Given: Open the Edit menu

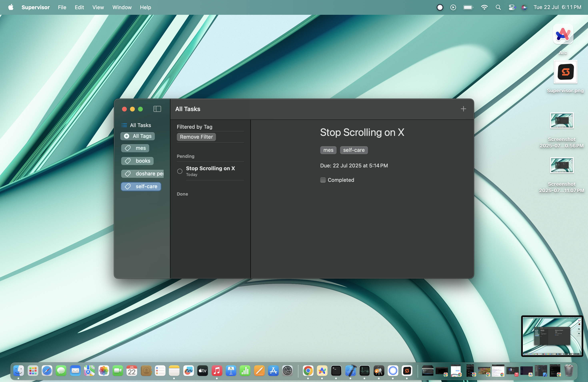Looking at the screenshot, I should pyautogui.click(x=79, y=7).
